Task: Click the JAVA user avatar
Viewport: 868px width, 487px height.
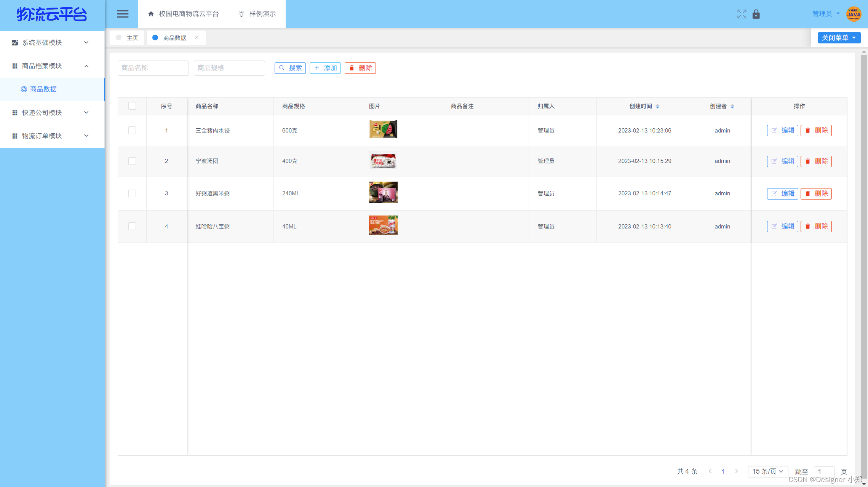Action: [854, 14]
